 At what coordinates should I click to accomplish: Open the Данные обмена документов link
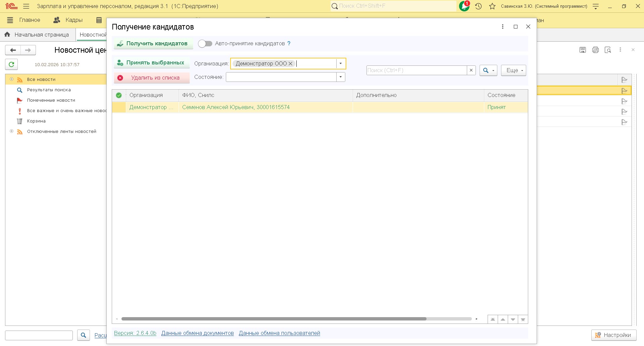pyautogui.click(x=197, y=333)
